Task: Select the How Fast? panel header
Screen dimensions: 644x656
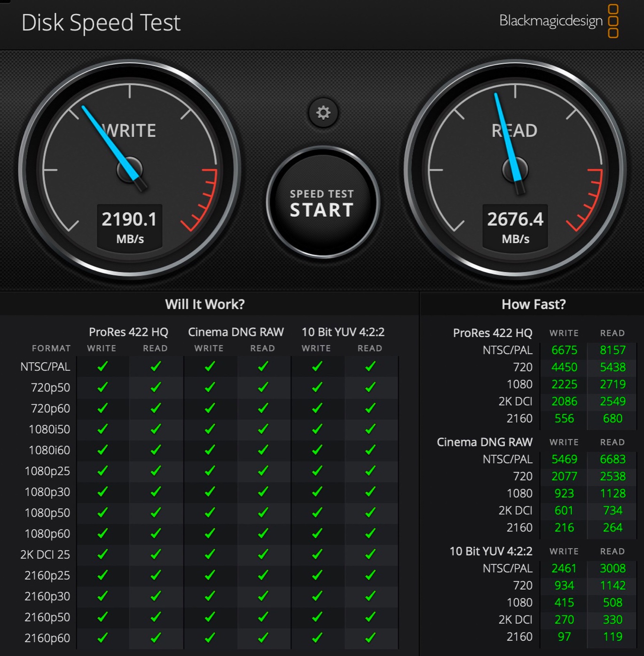Action: pyautogui.click(x=534, y=304)
